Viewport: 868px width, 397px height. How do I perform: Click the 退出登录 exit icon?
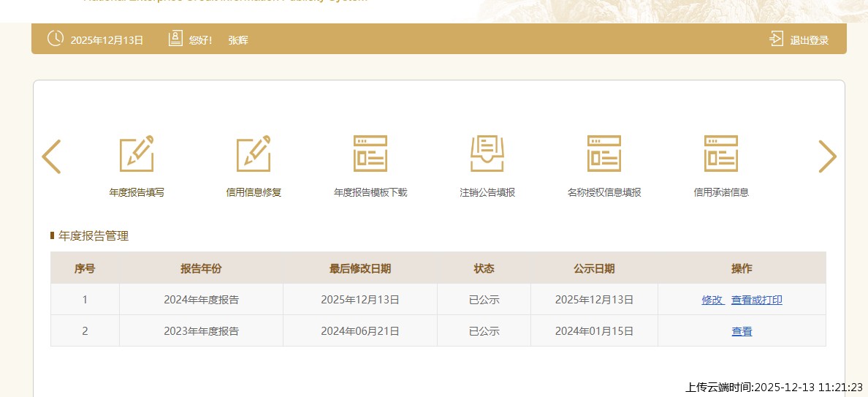click(x=776, y=39)
